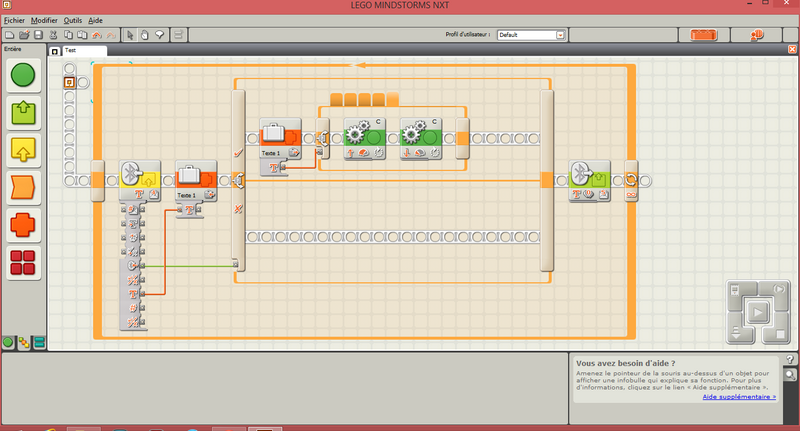Download the program to the NXT

[x=736, y=334]
